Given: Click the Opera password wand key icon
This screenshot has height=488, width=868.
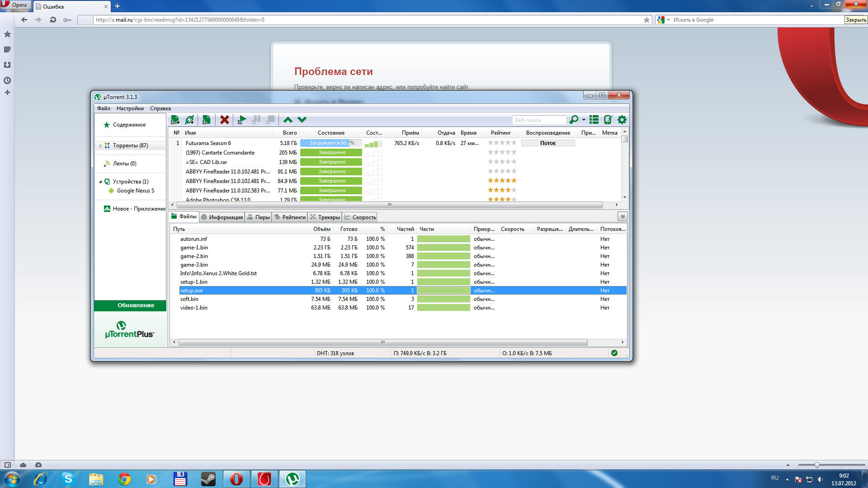Looking at the screenshot, I should (67, 20).
